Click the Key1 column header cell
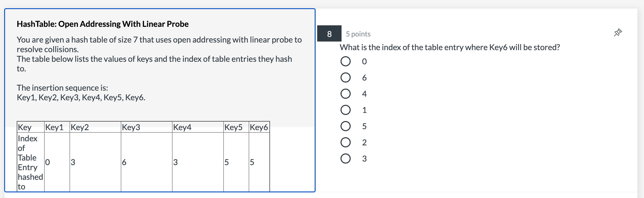This screenshot has height=198, width=644. point(57,127)
